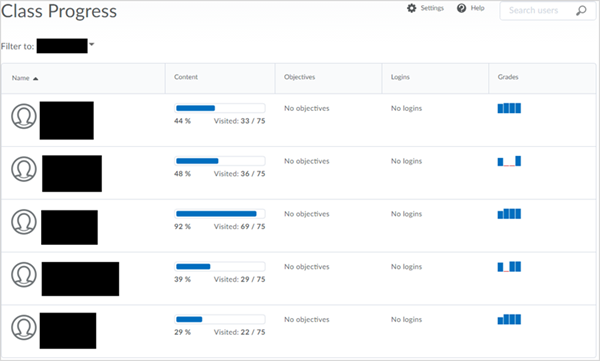Click the search magnifier icon
Viewport: 600px width, 361px height.
[x=581, y=10]
